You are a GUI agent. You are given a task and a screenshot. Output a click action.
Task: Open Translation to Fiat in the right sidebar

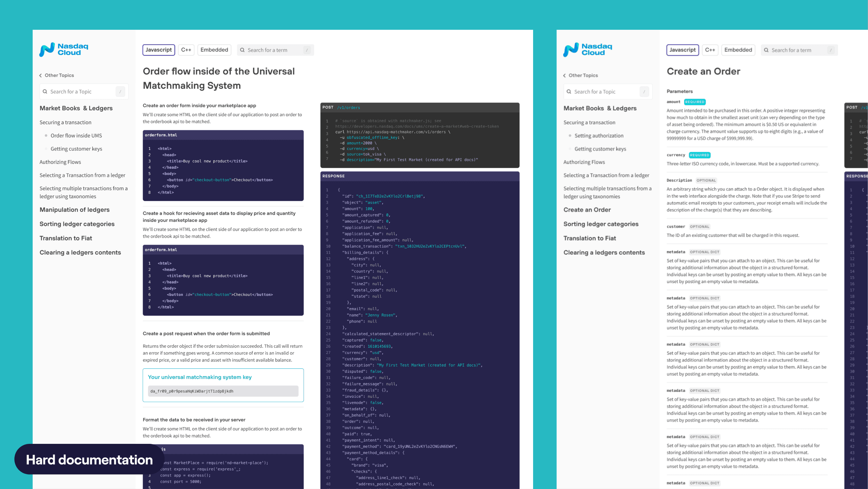click(x=590, y=238)
